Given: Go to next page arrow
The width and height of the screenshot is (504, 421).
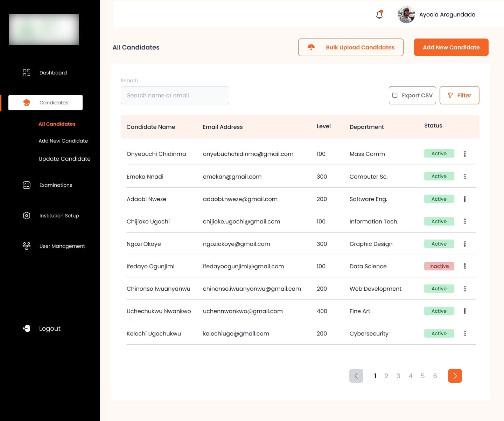Looking at the screenshot, I should pyautogui.click(x=455, y=376).
